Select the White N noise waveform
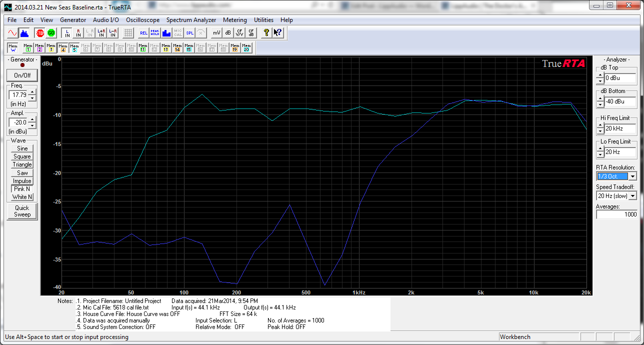Image resolution: width=644 pixels, height=345 pixels. 22,197
